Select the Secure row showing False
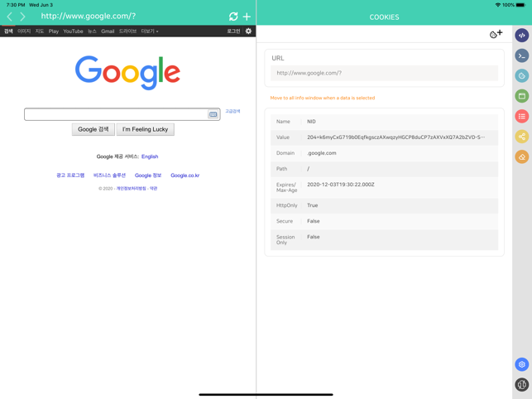 pos(384,221)
